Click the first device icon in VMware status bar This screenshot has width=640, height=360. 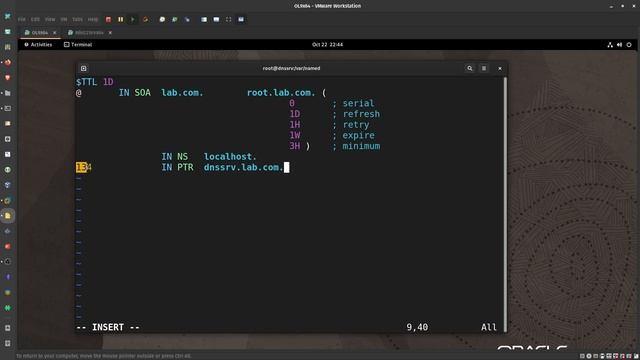tap(582, 356)
